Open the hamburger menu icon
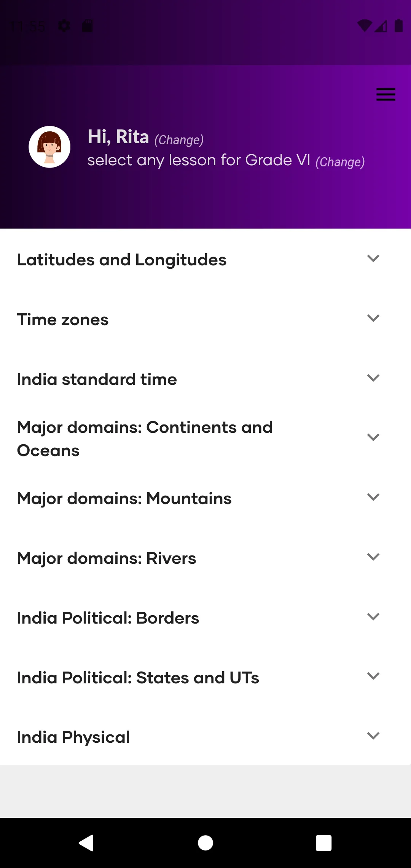The image size is (411, 868). (x=386, y=94)
